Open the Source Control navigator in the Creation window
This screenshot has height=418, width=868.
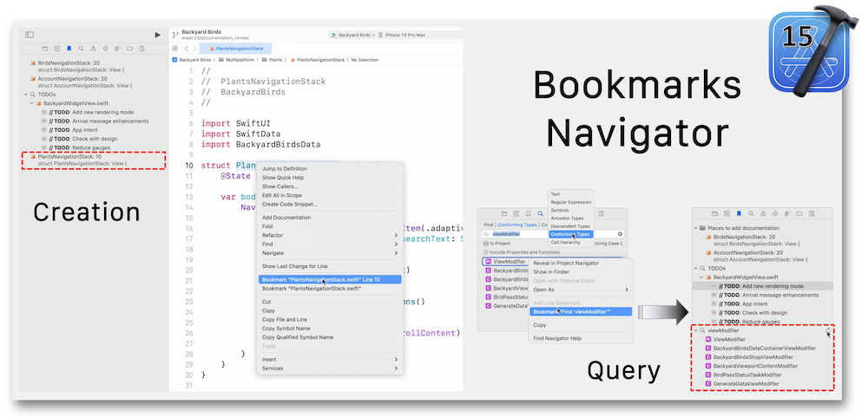pyautogui.click(x=57, y=49)
